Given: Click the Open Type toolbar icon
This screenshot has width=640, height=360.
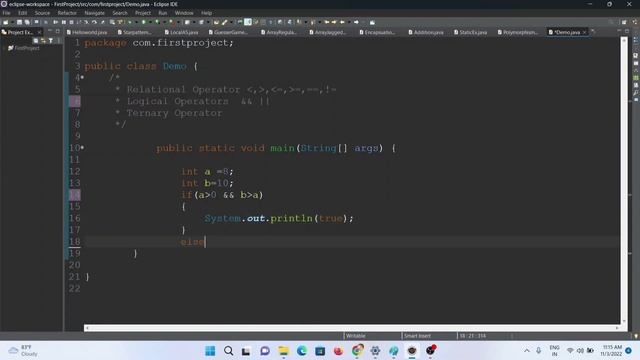Looking at the screenshot, I should click(x=216, y=22).
